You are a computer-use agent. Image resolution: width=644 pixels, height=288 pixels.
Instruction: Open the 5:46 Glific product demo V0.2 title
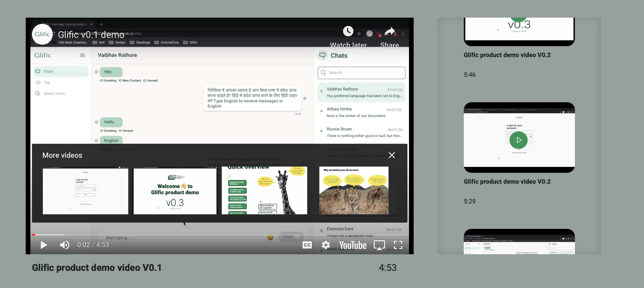507,55
